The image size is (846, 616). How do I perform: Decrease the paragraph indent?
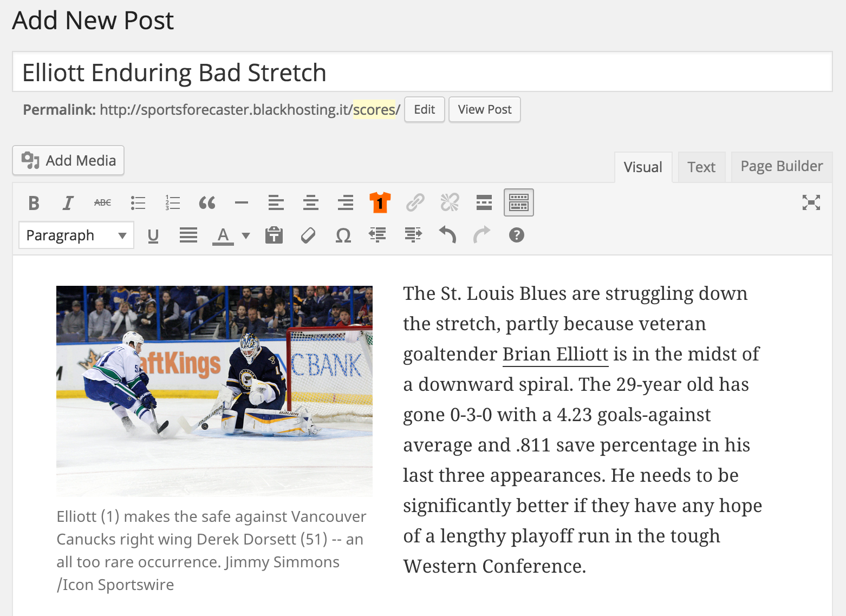point(378,235)
